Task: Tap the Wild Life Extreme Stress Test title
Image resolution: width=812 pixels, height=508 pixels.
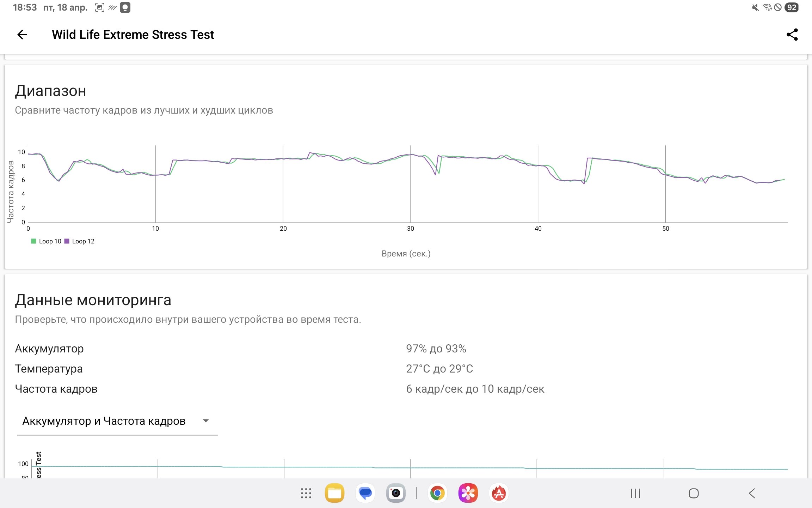Action: [133, 35]
